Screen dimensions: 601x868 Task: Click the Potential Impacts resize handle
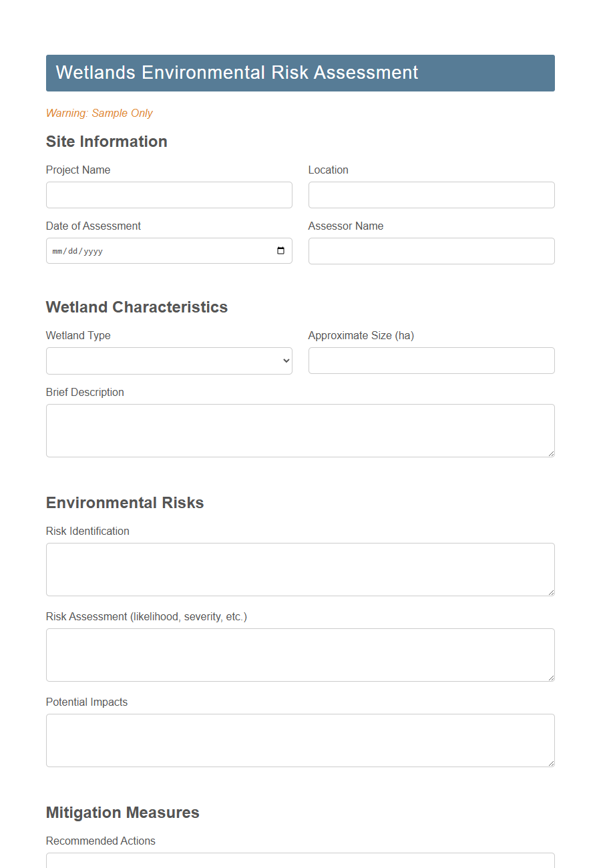[552, 765]
